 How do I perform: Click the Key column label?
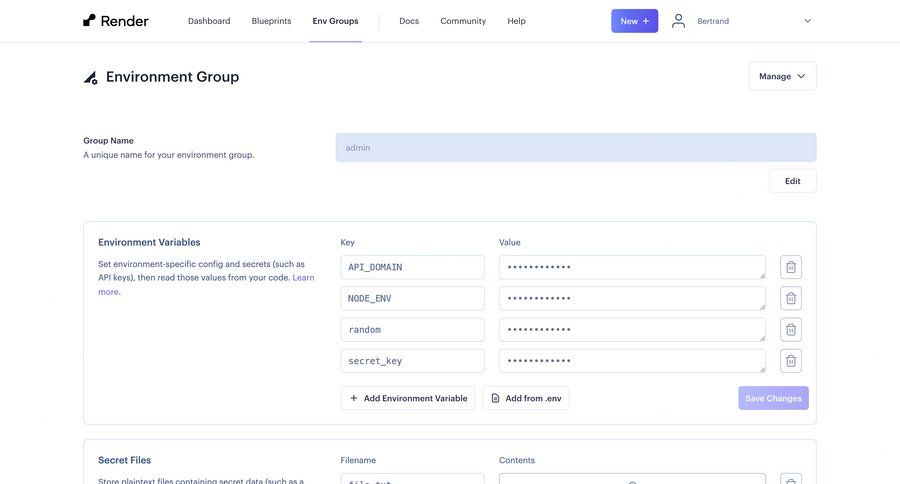tap(347, 242)
